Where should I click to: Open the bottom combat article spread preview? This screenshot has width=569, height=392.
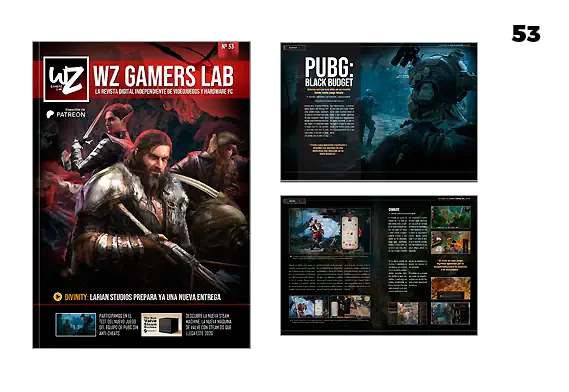tap(379, 265)
